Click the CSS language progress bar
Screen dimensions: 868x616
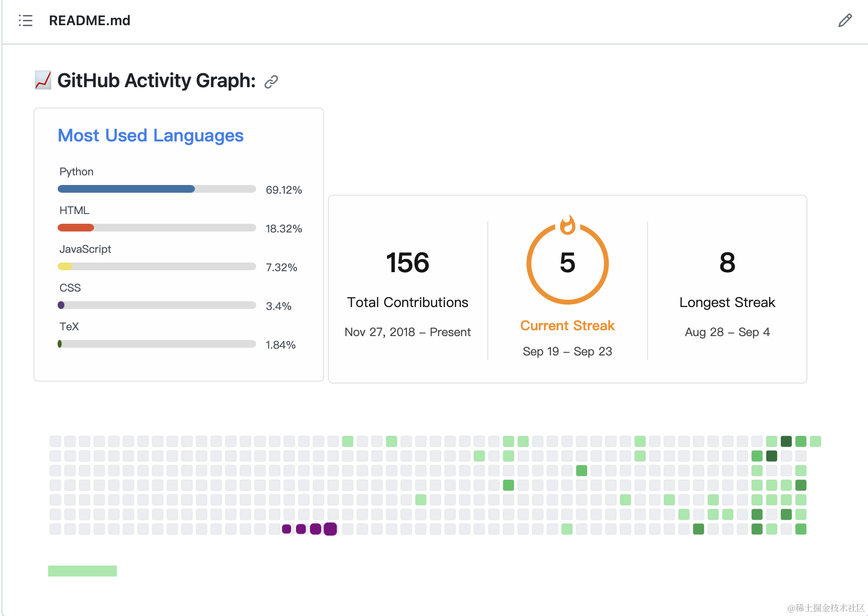click(157, 305)
